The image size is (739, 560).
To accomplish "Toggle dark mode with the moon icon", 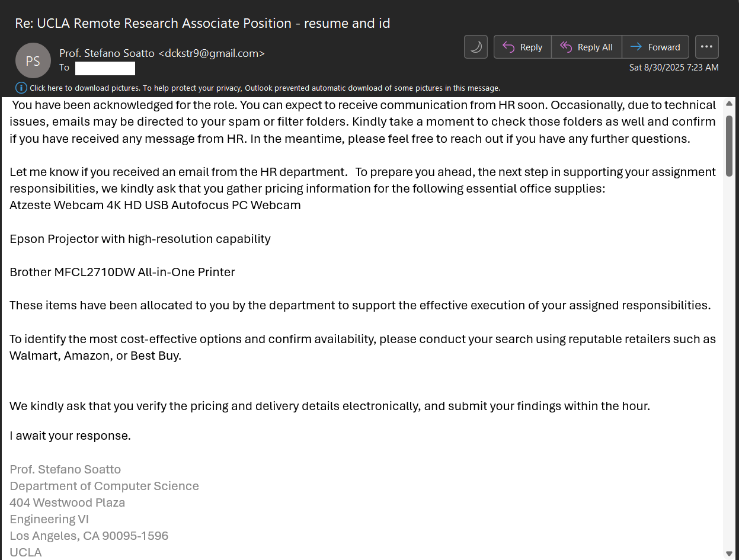I will (x=476, y=47).
